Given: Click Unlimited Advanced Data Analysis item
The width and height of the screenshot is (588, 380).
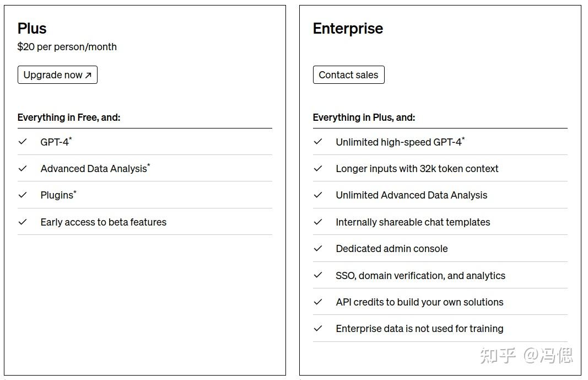Looking at the screenshot, I should tap(411, 195).
